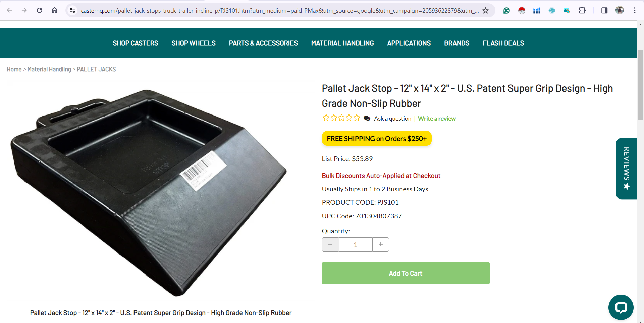Bookmark this page with the star icon
This screenshot has width=644, height=323.
click(x=485, y=11)
